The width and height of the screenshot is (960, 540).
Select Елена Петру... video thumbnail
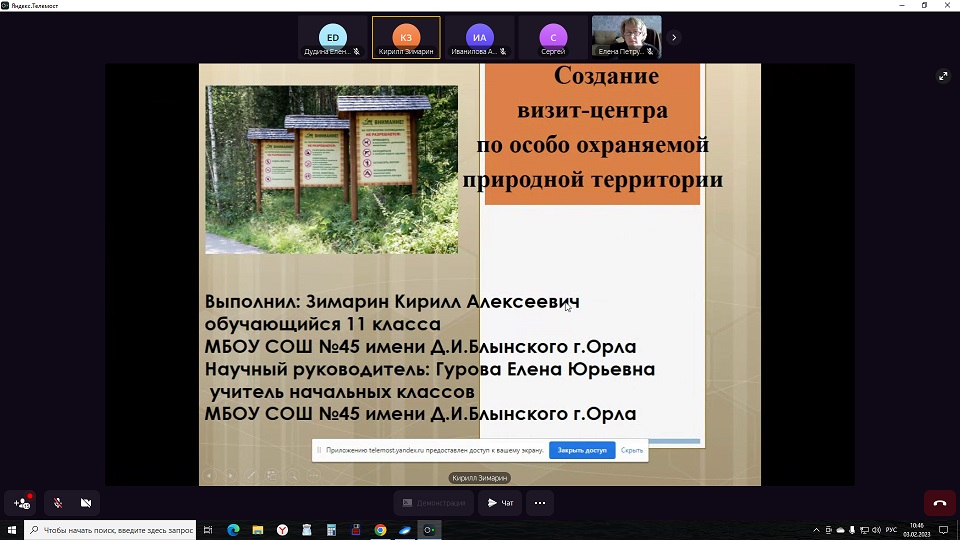[x=626, y=37]
